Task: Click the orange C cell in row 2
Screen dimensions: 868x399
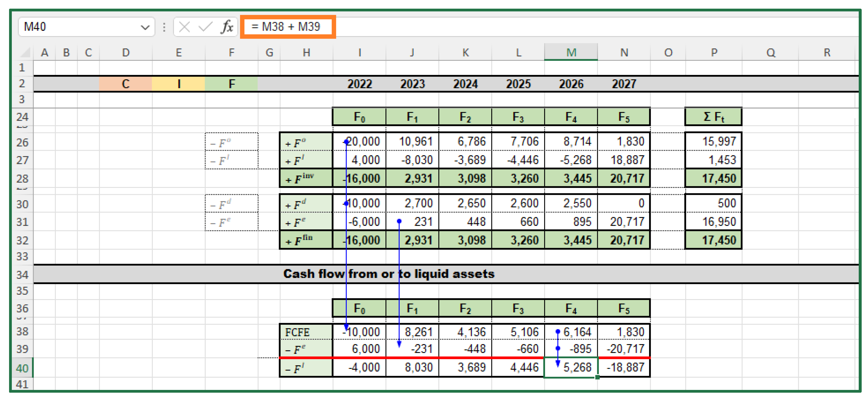Action: (x=125, y=84)
